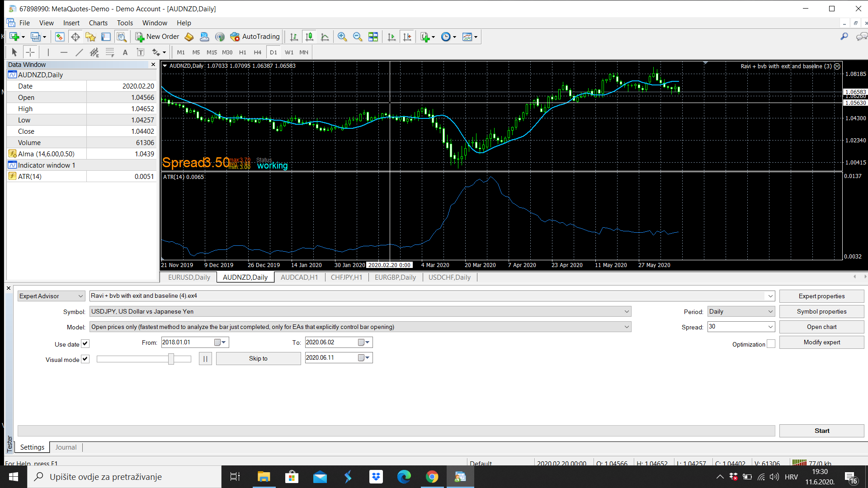
Task: Select the W1 timeframe
Action: 289,52
